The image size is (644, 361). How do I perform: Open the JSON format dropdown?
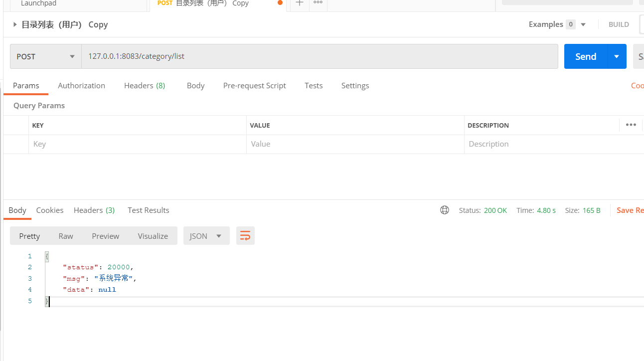206,236
